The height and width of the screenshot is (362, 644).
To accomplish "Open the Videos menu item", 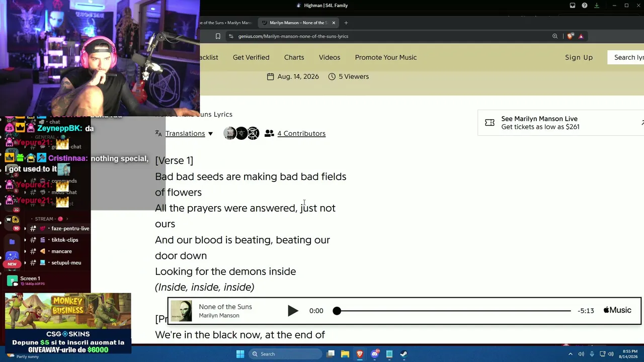I will [330, 57].
